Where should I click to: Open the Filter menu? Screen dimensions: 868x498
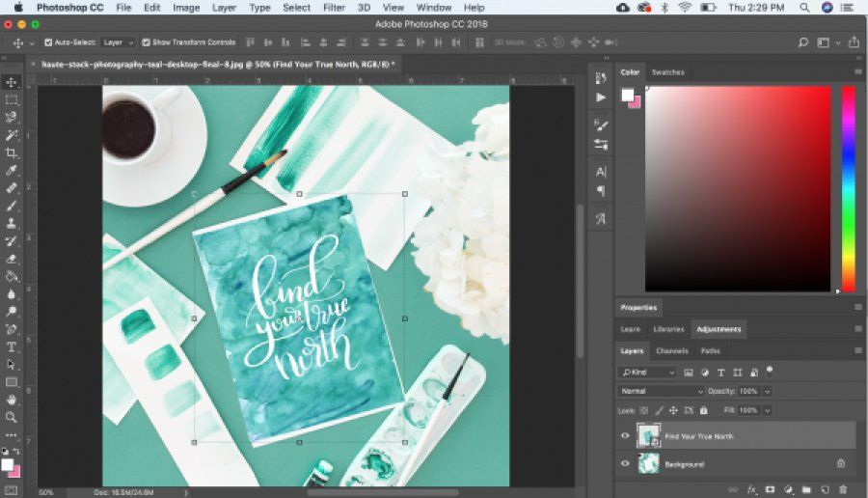pyautogui.click(x=334, y=8)
